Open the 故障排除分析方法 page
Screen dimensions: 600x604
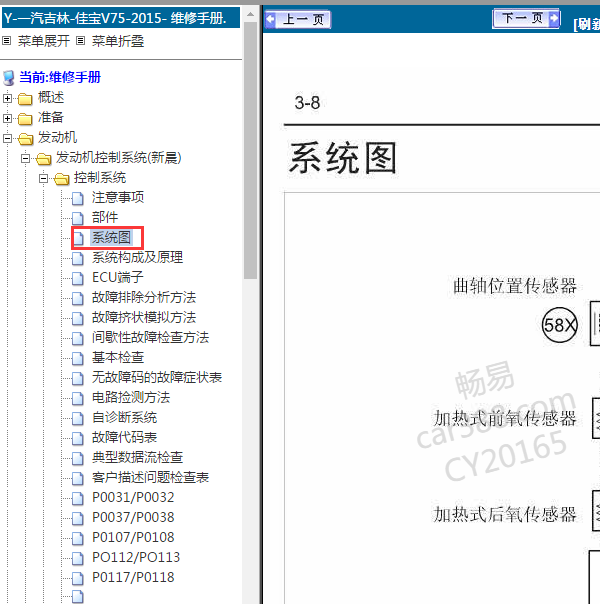point(144,298)
